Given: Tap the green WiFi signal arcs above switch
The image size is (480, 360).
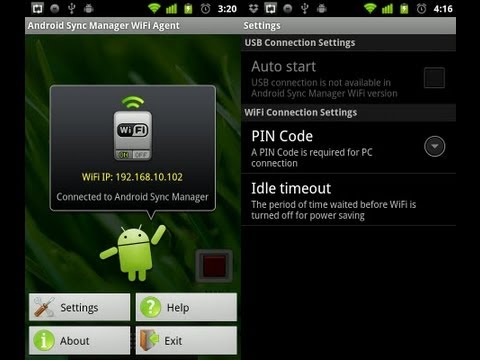Looking at the screenshot, I should coord(133,103).
